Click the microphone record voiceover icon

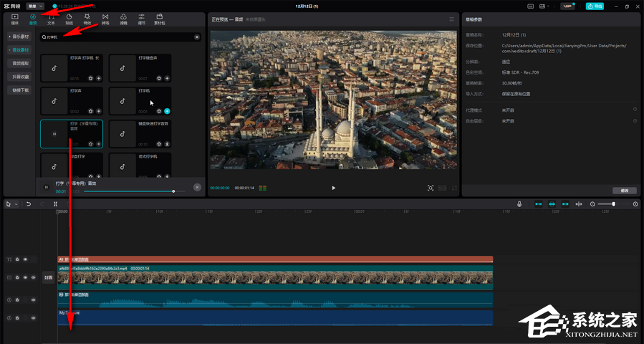519,204
